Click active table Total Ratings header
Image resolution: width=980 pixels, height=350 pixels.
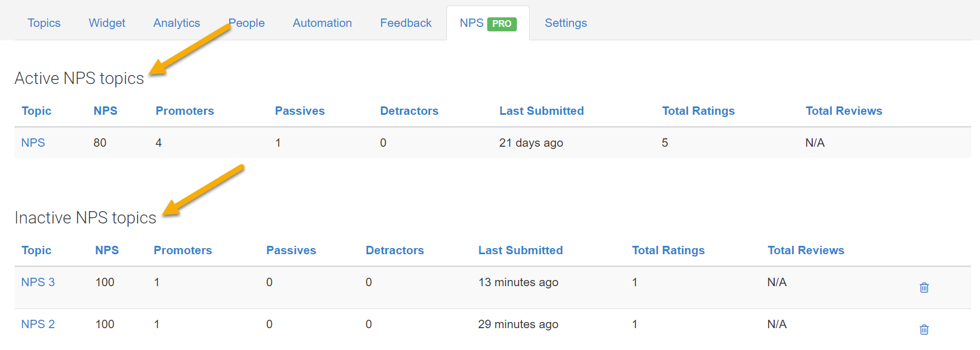(x=698, y=111)
